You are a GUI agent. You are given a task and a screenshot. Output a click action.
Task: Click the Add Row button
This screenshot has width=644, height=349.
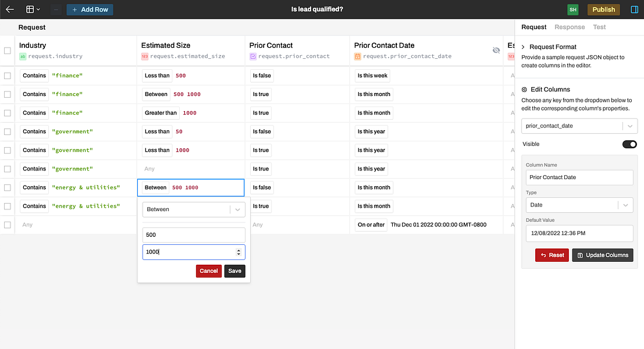pyautogui.click(x=90, y=9)
